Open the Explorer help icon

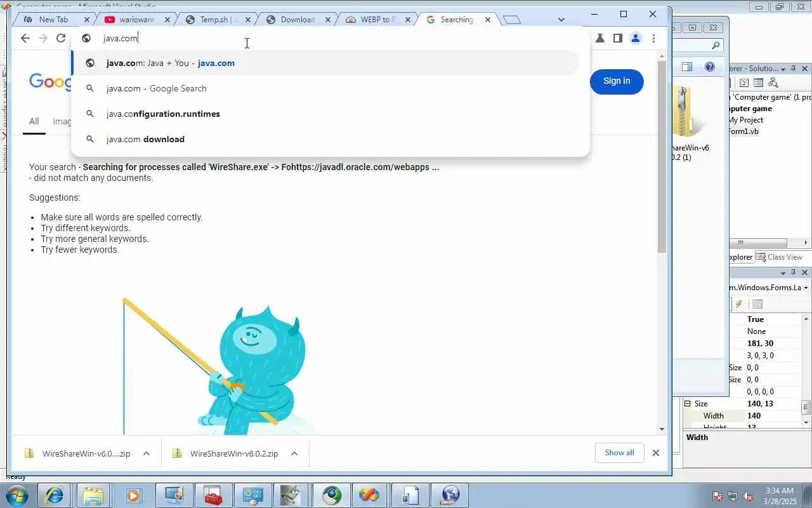[x=710, y=67]
